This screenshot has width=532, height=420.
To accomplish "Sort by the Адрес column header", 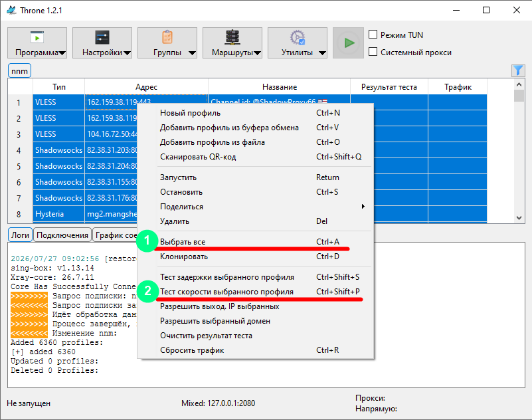I will coord(146,87).
